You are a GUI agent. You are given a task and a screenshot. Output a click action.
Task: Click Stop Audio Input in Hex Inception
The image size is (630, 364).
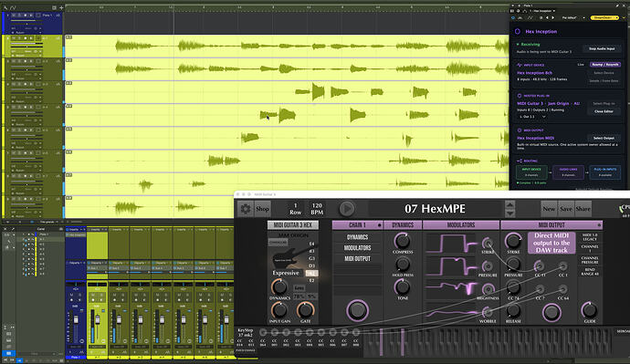click(602, 48)
